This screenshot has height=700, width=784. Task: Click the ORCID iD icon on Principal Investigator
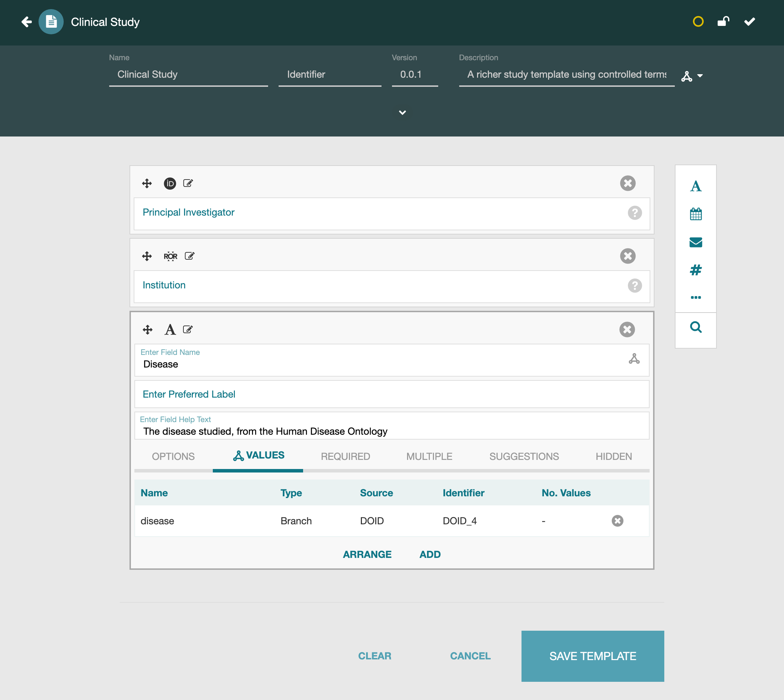pyautogui.click(x=170, y=183)
